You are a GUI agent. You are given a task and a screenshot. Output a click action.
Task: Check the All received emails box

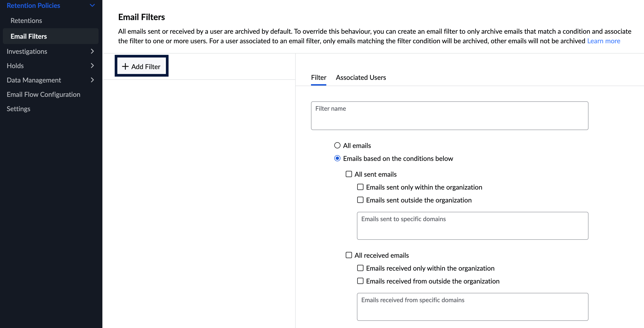349,255
